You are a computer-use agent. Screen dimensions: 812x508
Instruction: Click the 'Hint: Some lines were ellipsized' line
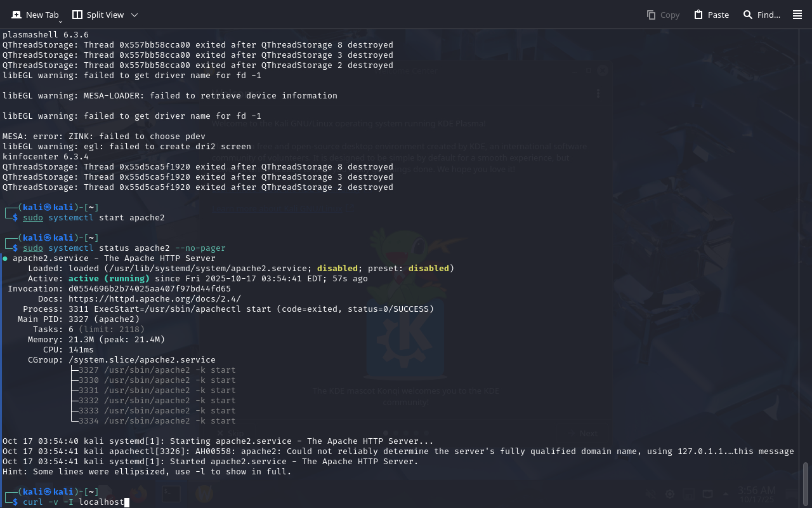click(147, 472)
